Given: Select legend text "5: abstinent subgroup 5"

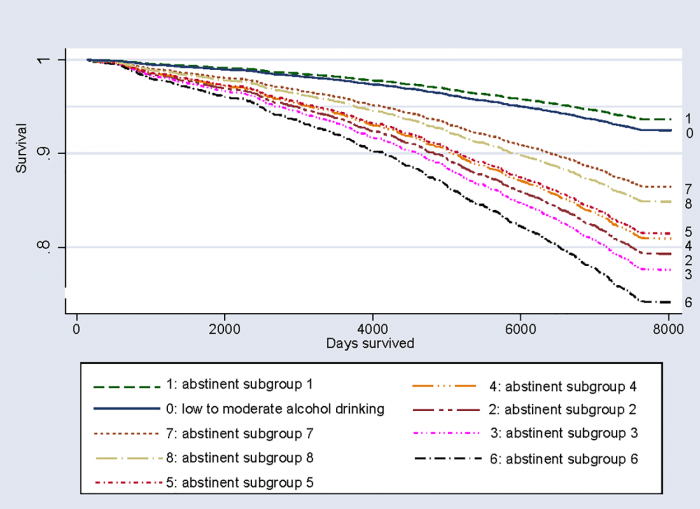Looking at the screenshot, I should pyautogui.click(x=237, y=483).
